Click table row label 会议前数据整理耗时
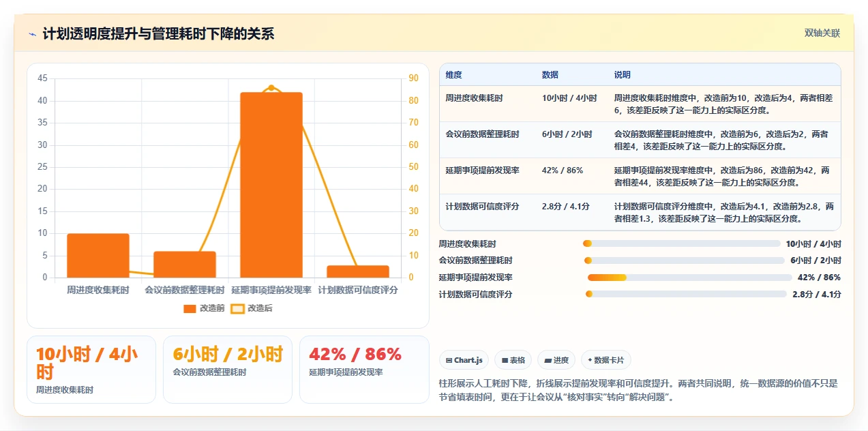868x431 pixels. (x=482, y=134)
